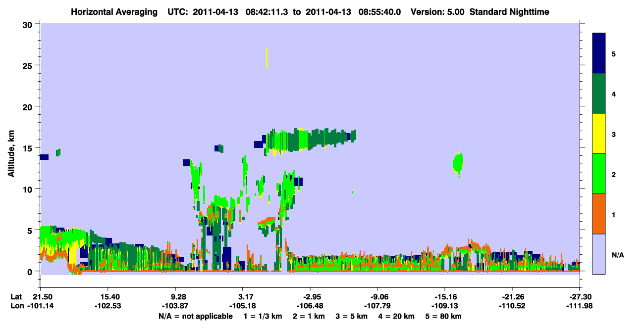Click the longitude value -103.87
The width and height of the screenshot is (644, 330).
[x=175, y=306]
